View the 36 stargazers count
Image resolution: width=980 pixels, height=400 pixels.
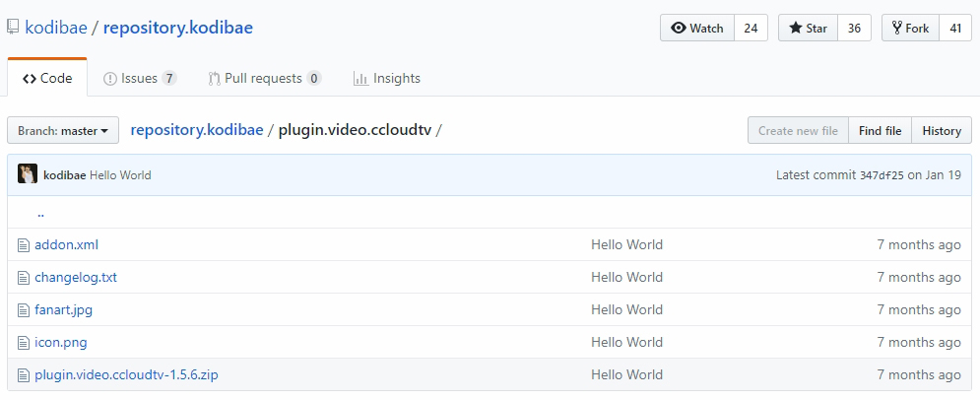854,29
